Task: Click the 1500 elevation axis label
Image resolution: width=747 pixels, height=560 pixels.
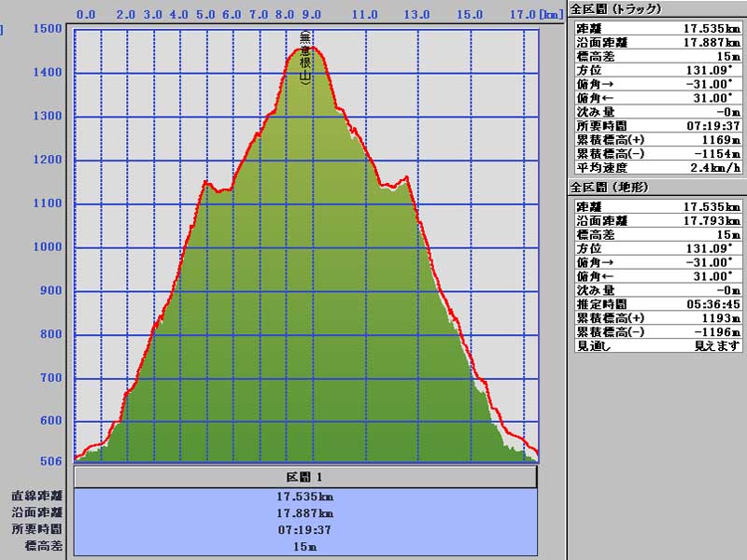Action: point(48,29)
